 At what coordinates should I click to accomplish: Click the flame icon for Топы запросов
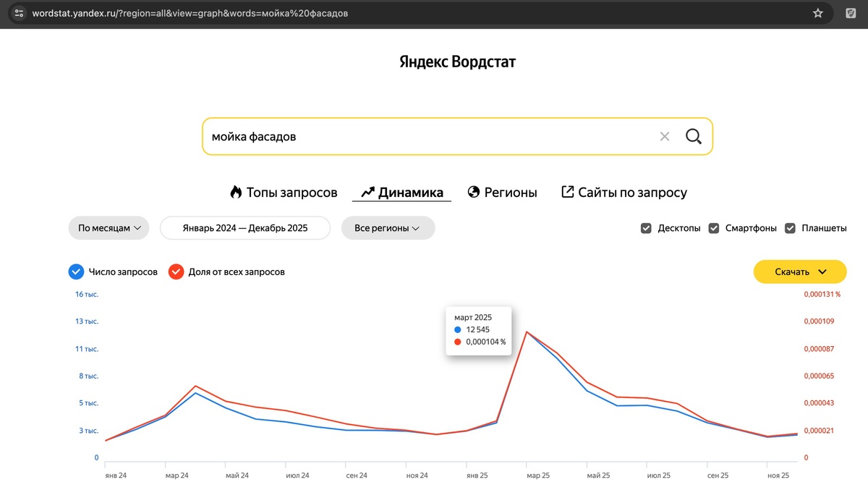coord(236,193)
